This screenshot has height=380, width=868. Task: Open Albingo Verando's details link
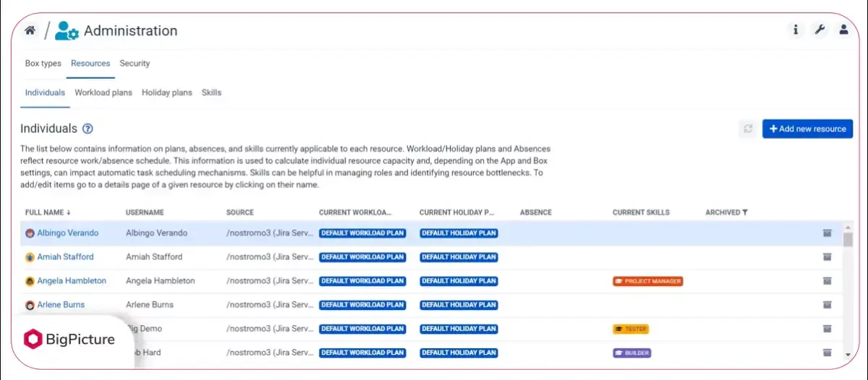68,233
